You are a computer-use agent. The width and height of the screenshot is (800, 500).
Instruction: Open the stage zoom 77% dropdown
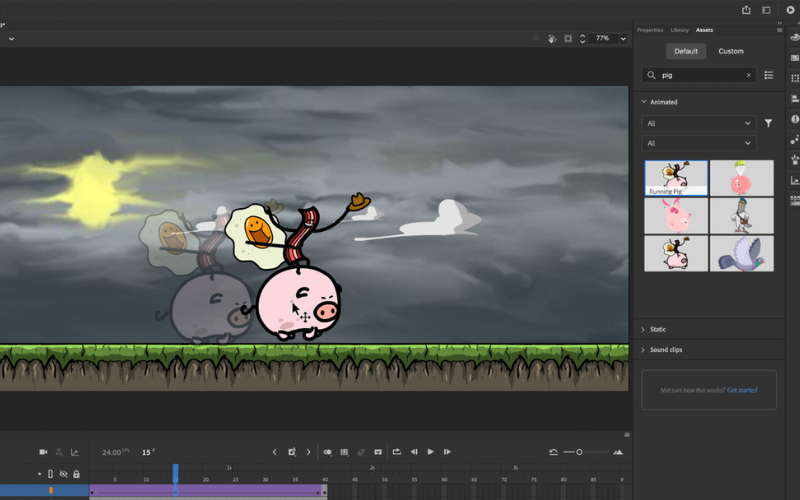pos(623,38)
